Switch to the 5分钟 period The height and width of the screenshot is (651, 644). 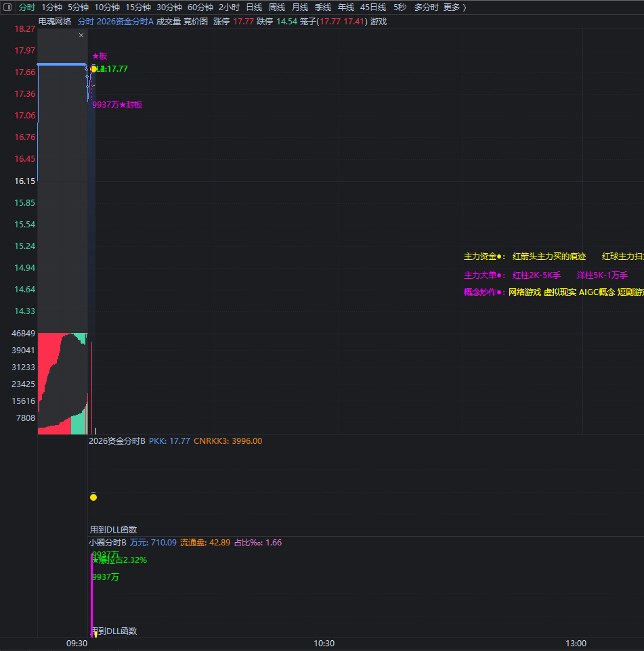pos(78,7)
